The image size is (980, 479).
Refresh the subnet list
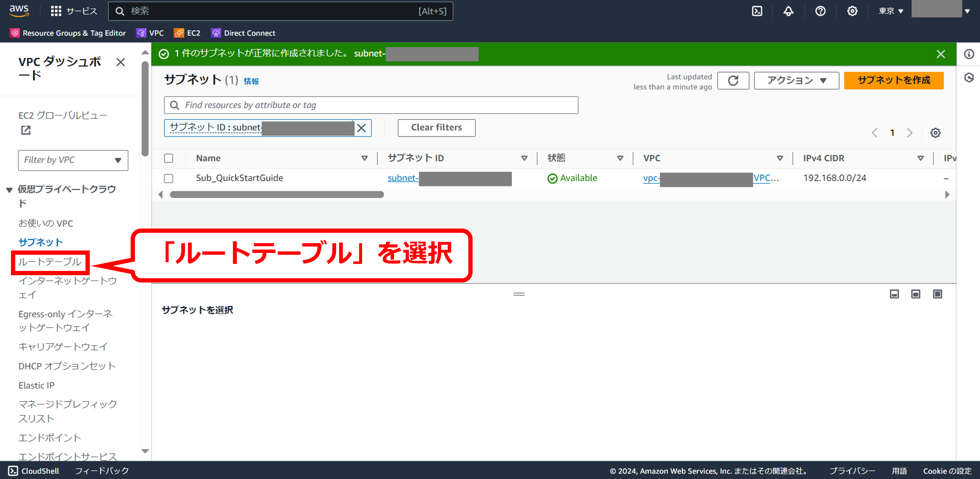pyautogui.click(x=733, y=81)
